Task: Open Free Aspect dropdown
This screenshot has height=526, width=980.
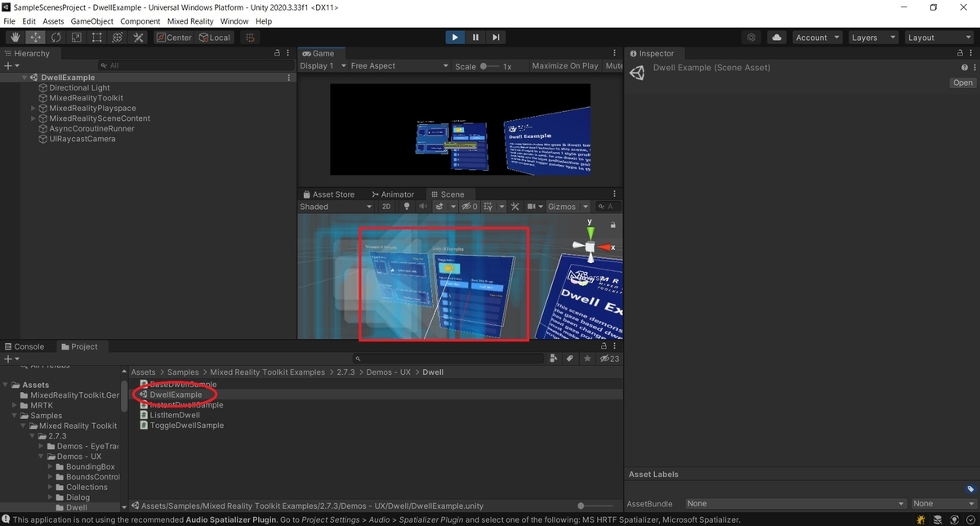Action: [399, 66]
